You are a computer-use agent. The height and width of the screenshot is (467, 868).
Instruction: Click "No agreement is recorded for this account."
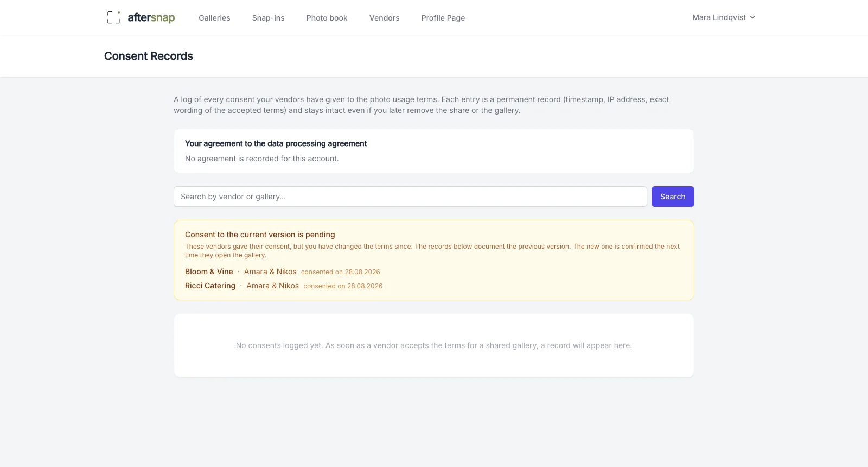pos(261,159)
